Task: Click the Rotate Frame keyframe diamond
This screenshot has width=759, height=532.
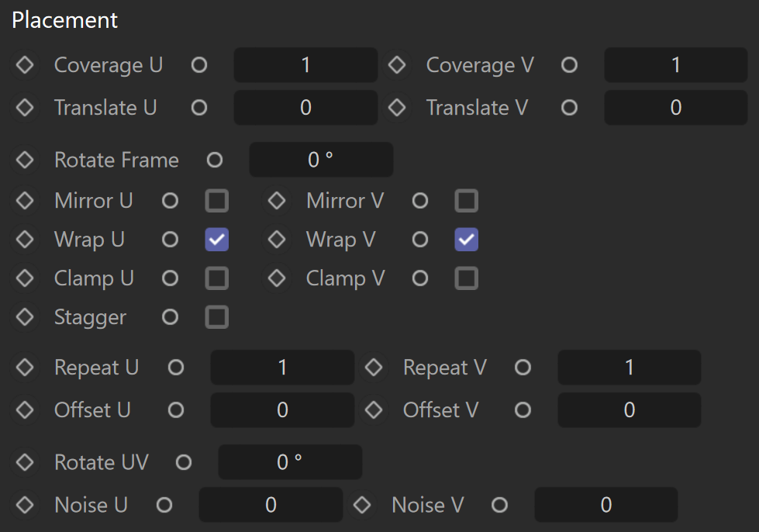Action: coord(25,160)
